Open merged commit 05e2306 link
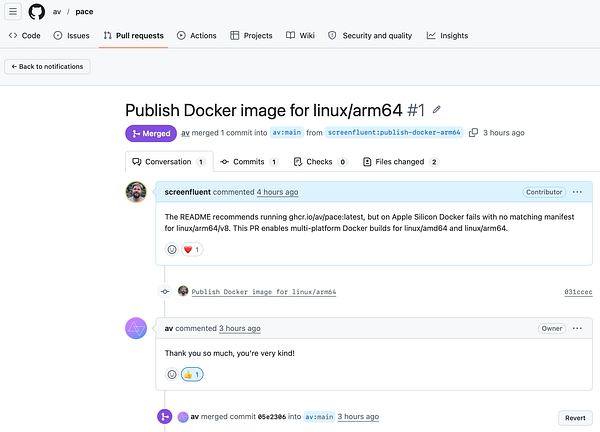Viewport: 600px width, 432px height. [x=272, y=417]
